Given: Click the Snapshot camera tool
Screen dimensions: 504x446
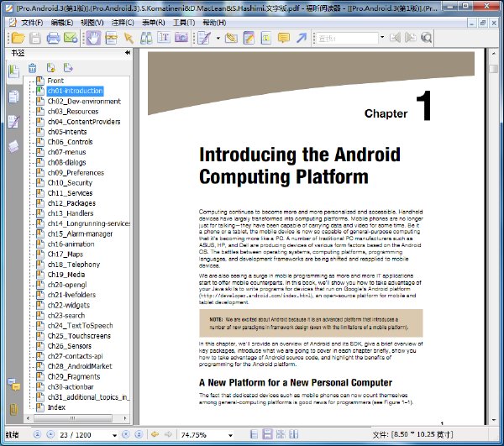Looking at the screenshot, I should click(181, 38).
